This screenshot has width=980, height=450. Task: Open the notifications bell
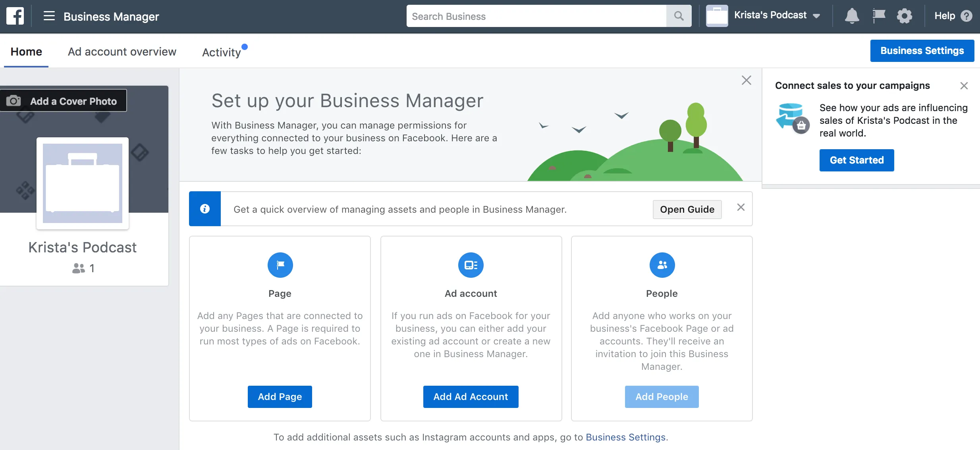[x=852, y=16]
